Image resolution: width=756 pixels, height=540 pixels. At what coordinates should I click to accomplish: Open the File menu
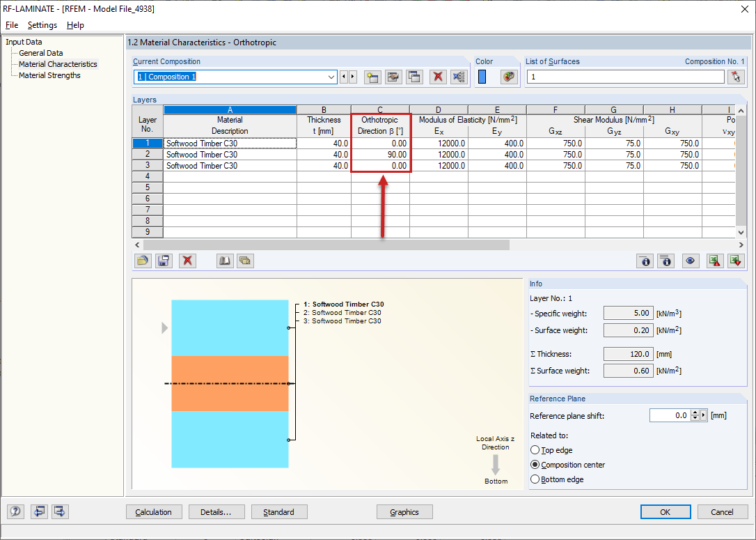[x=12, y=25]
